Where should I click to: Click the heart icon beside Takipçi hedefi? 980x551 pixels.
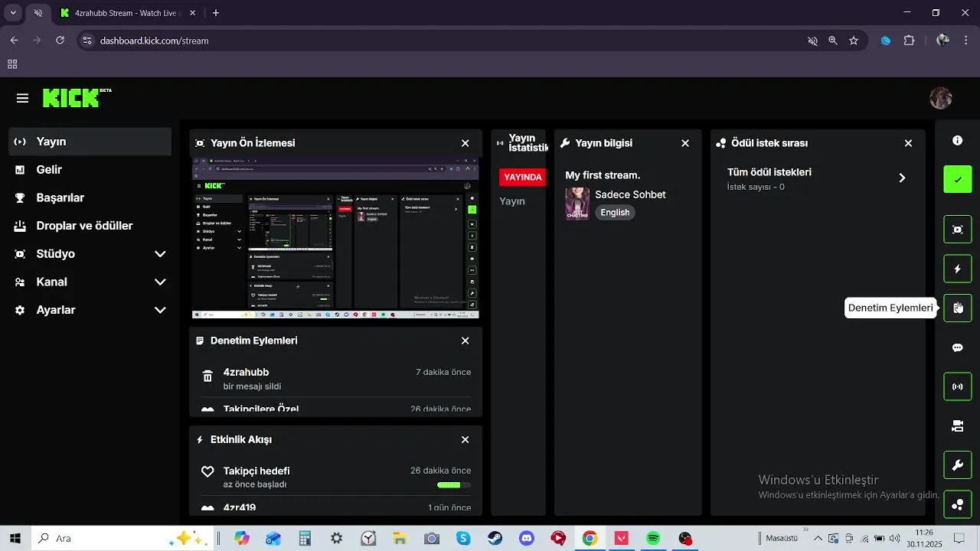coord(207,471)
